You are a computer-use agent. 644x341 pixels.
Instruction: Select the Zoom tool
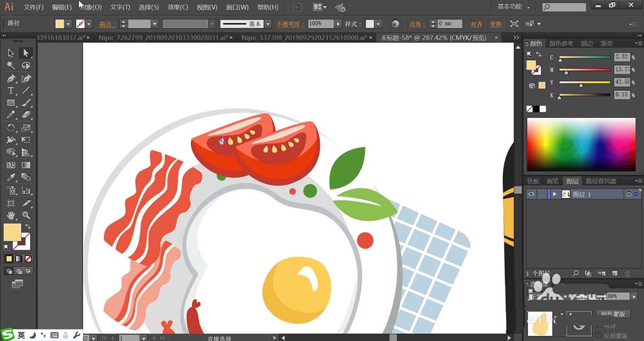click(26, 216)
